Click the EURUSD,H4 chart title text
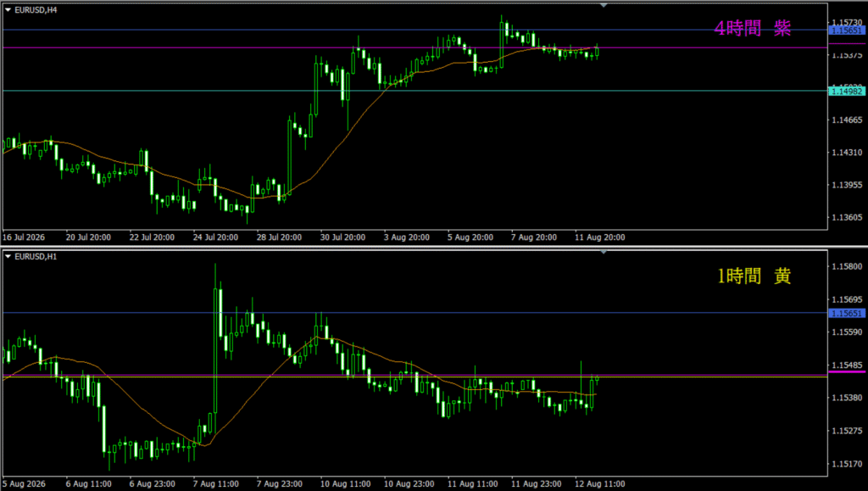The image size is (868, 491). coord(36,10)
